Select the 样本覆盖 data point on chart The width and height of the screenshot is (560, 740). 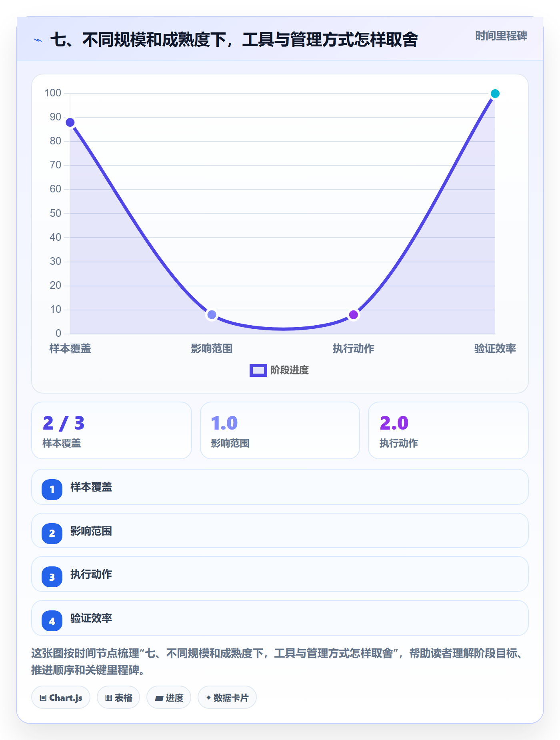point(70,122)
